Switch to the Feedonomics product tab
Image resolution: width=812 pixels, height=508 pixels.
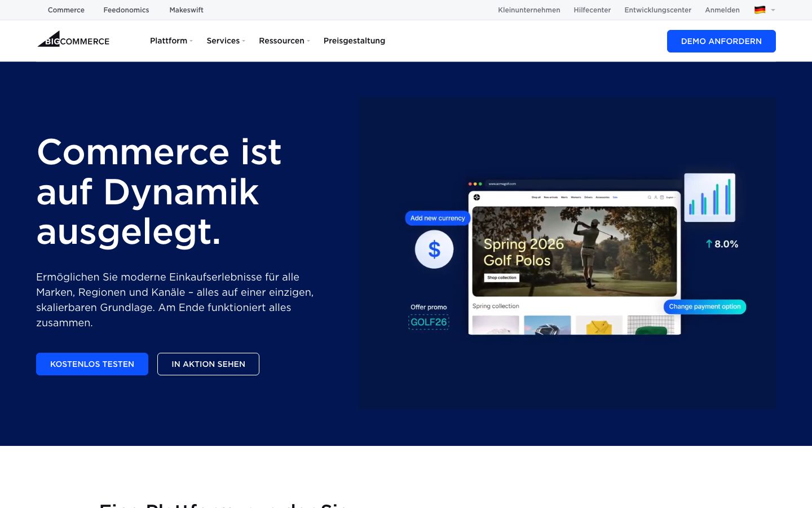coord(126,10)
